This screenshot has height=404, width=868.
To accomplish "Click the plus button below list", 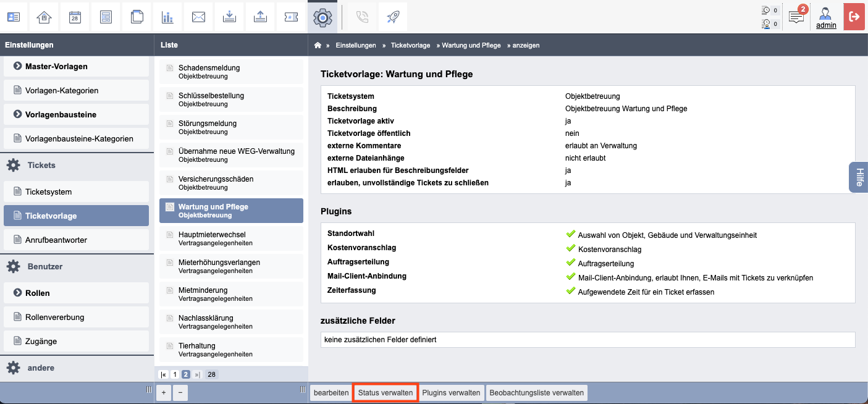I will coord(164,392).
